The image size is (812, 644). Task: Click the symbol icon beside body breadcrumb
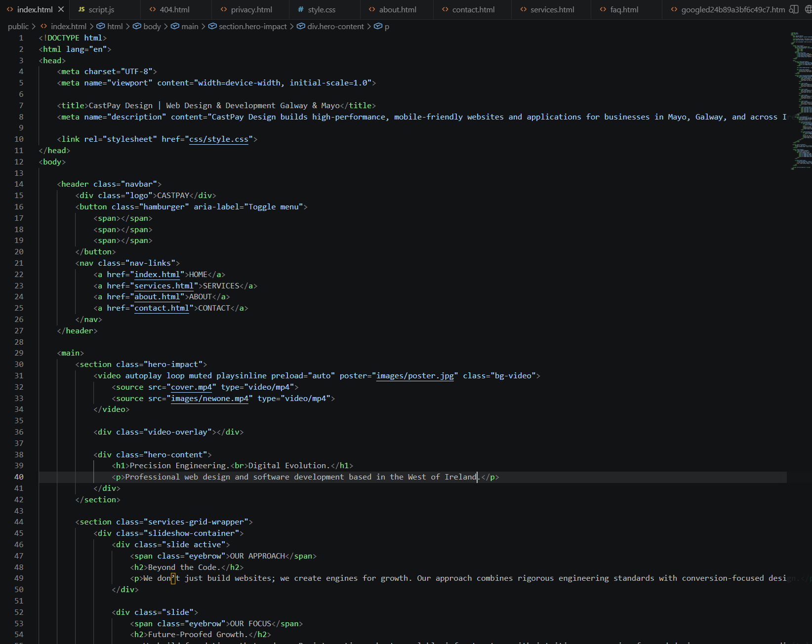[x=137, y=26]
